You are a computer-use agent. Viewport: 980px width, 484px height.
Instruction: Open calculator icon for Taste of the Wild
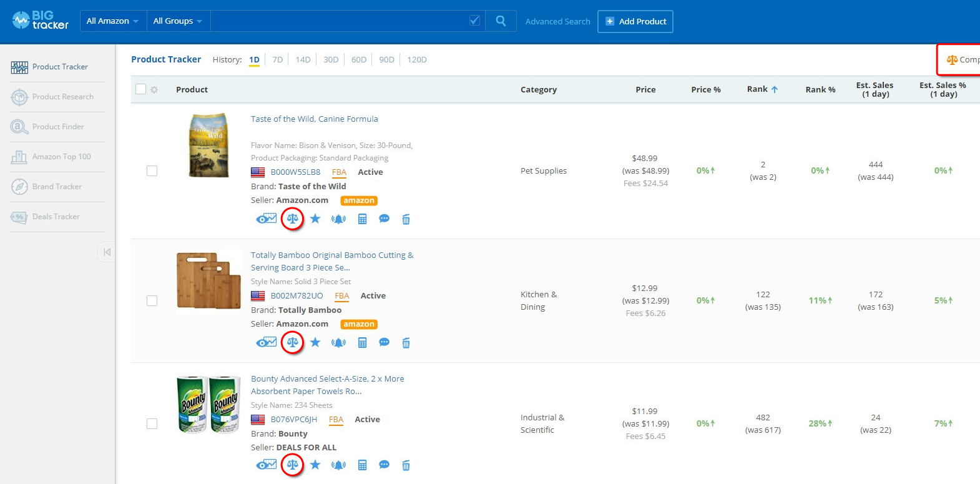pyautogui.click(x=362, y=219)
